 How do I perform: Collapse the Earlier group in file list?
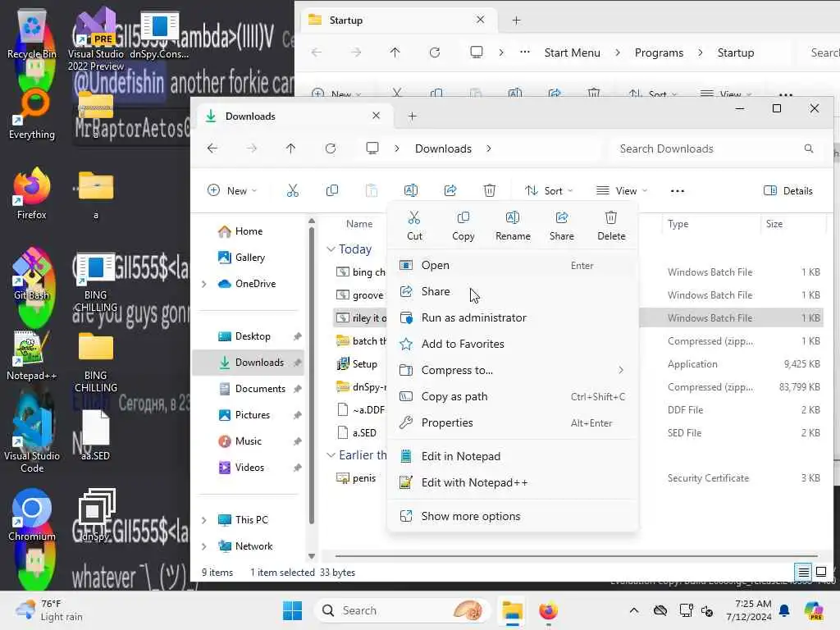click(331, 455)
